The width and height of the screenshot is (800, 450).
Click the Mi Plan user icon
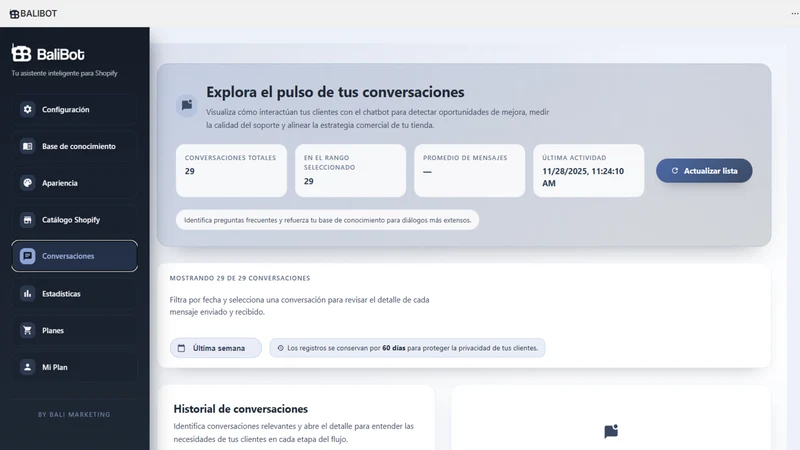tap(28, 367)
